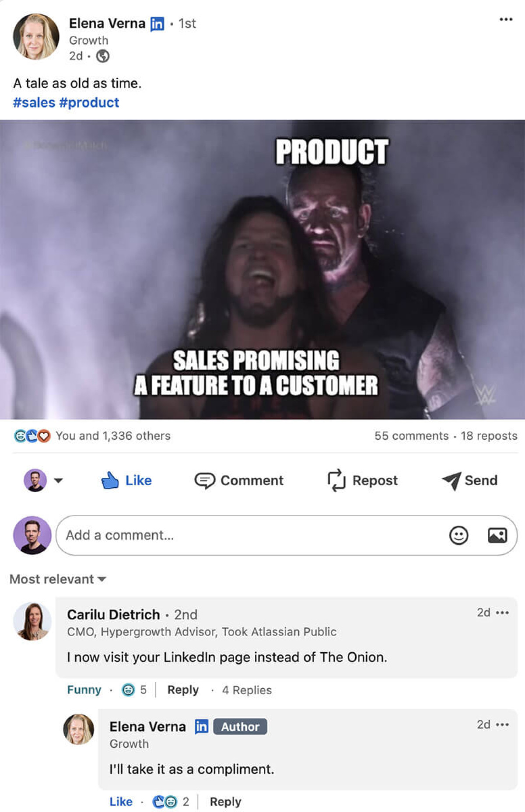Toggle Like on Elena Verna's reply
The height and width of the screenshot is (812, 525).
pyautogui.click(x=121, y=801)
